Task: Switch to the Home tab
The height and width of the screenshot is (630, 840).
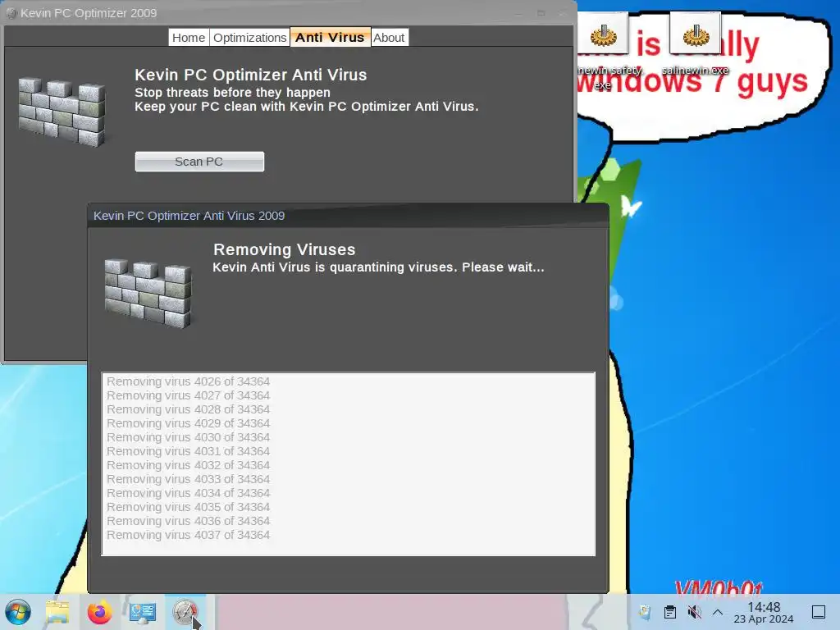Action: coord(189,38)
